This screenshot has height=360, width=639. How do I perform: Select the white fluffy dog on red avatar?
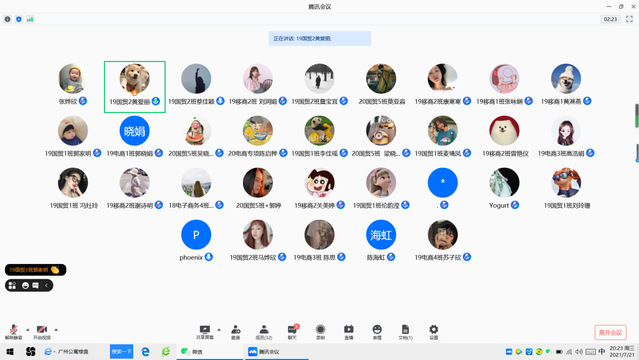[504, 131]
